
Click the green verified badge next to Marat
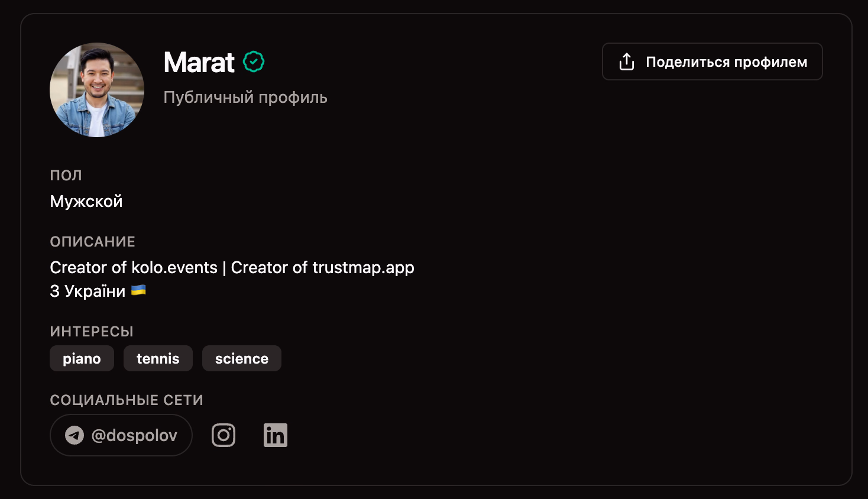(x=254, y=61)
